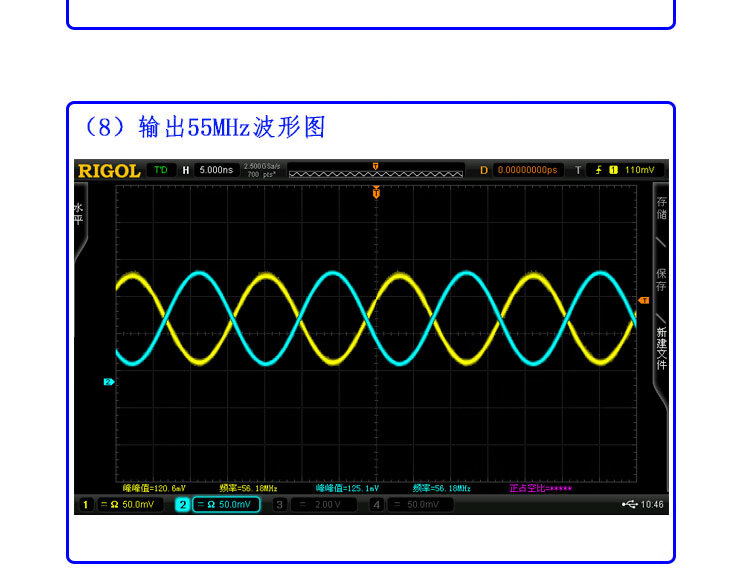This screenshot has height=588, width=750.
Task: Toggle channel 1 yellow indicator
Action: point(86,505)
